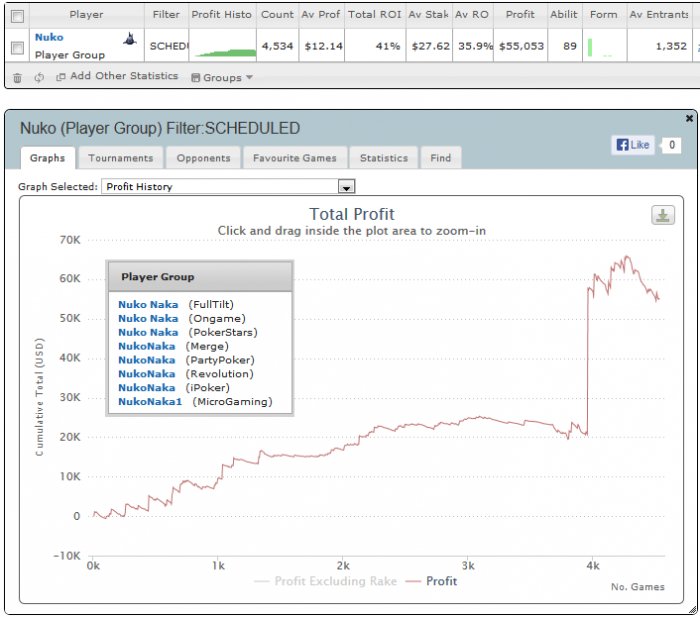700x617 pixels.
Task: Open Nuko Naka FullTilt link
Action: tap(148, 304)
